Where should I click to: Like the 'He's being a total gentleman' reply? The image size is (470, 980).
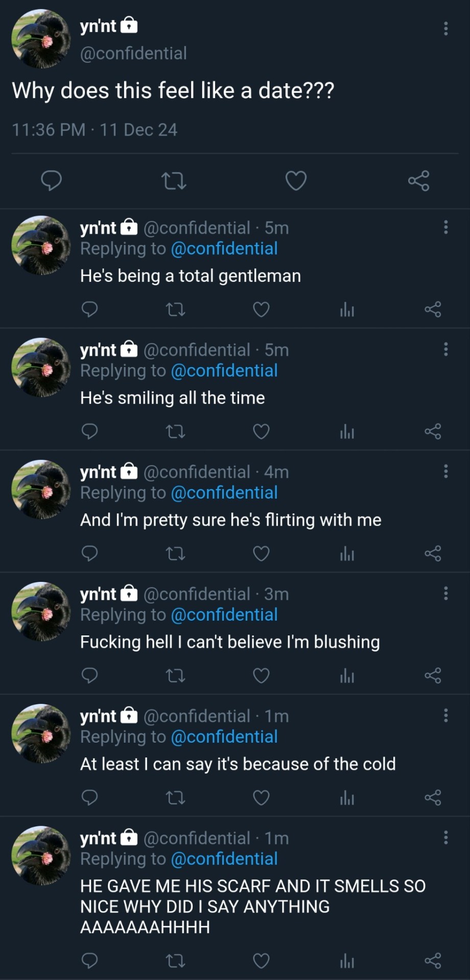[x=261, y=309]
